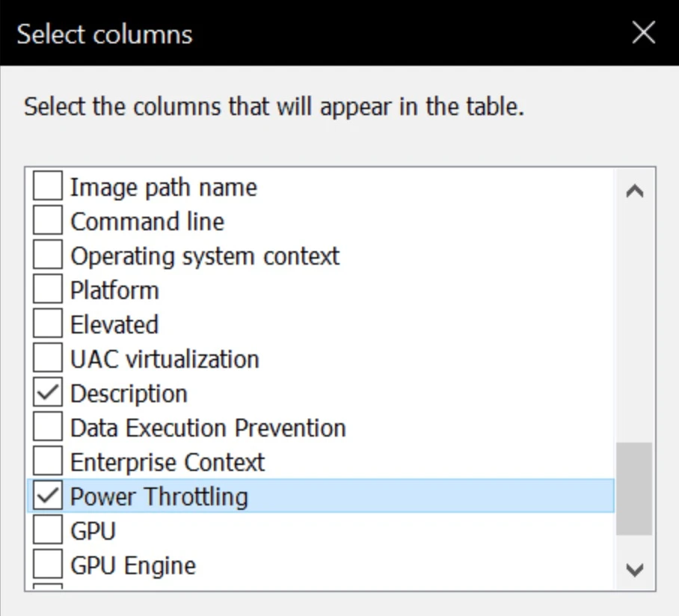The width and height of the screenshot is (679, 616).
Task: Enable the Image path name checkbox
Action: point(47,187)
